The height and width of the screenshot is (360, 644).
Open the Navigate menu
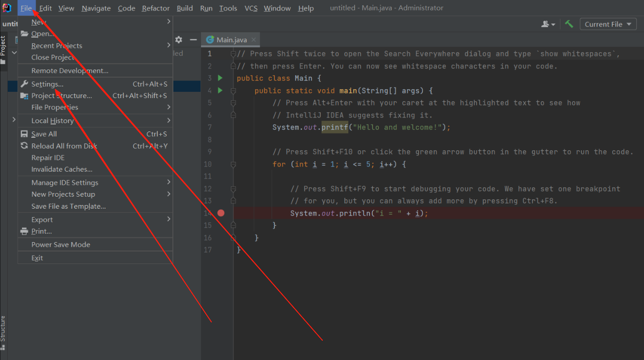pos(96,8)
